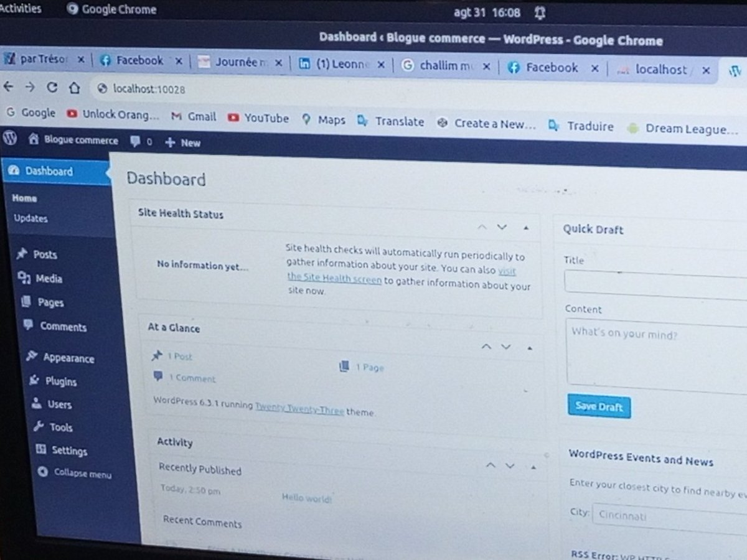Open Traduire bookmark
The width and height of the screenshot is (747, 560).
click(x=581, y=126)
